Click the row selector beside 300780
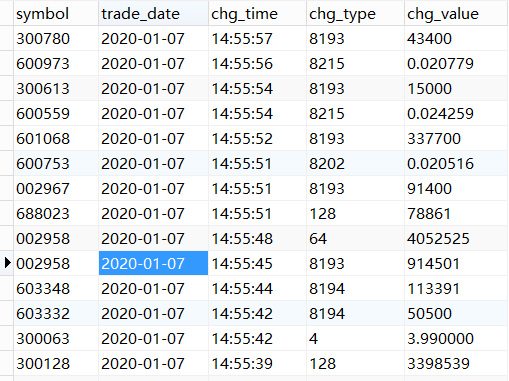The height and width of the screenshot is (381, 509). coord(6,38)
